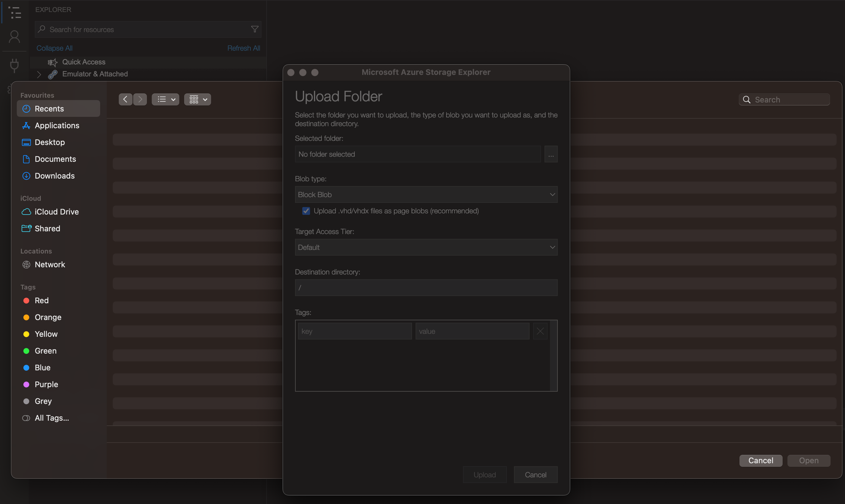Screen dimensions: 845x504
Task: Go back with the file dialog back arrow
Action: [125, 99]
